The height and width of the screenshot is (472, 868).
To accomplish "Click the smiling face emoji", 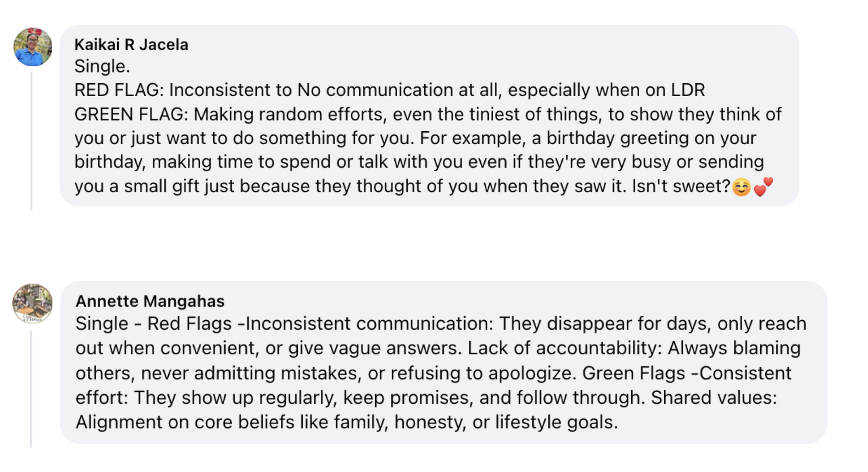I will pos(742,187).
